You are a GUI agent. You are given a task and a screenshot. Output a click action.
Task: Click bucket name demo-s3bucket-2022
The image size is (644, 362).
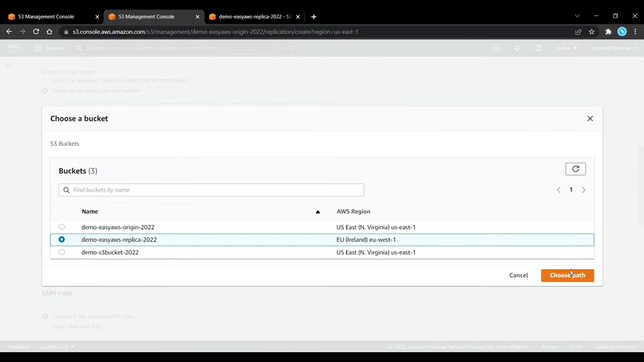(110, 253)
